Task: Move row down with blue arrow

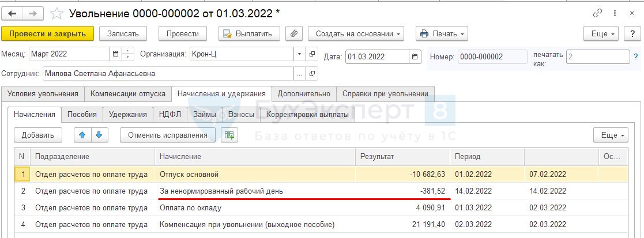Action: (x=99, y=135)
